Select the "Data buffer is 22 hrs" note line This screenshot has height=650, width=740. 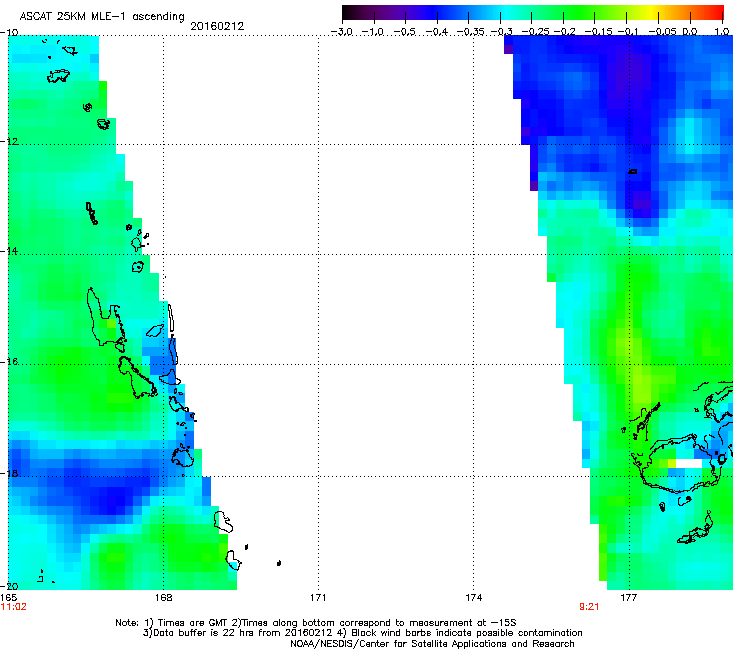[362, 633]
